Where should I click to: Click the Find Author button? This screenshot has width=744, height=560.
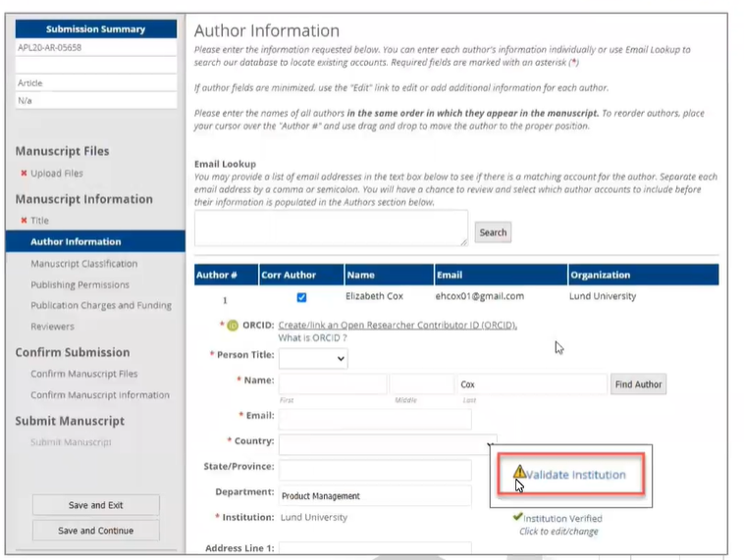638,384
